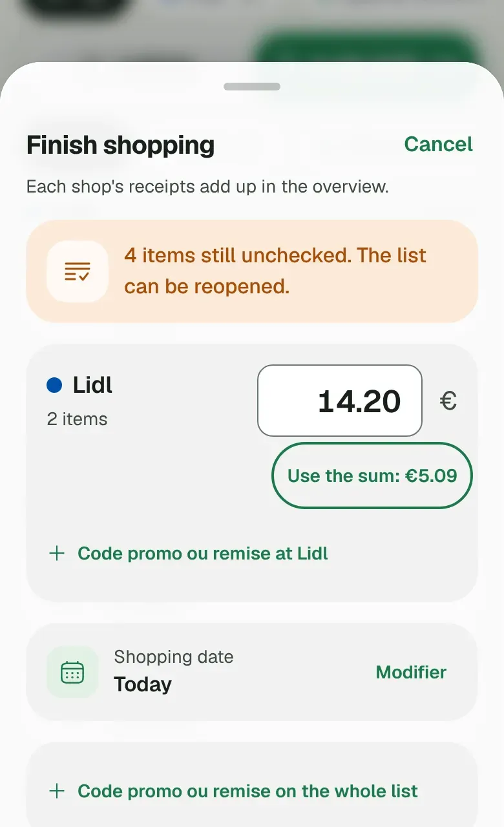Tap the Finish shopping heading
This screenshot has height=827, width=504.
tap(120, 145)
